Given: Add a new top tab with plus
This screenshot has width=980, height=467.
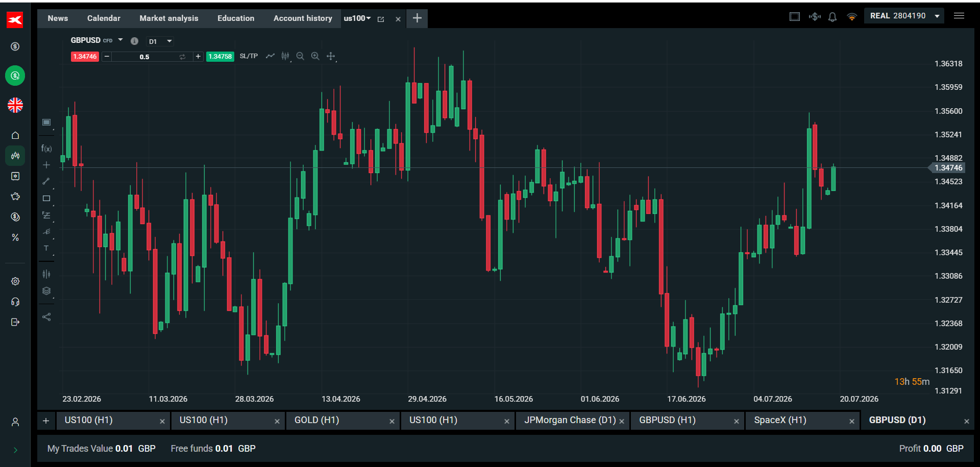Looking at the screenshot, I should tap(417, 18).
